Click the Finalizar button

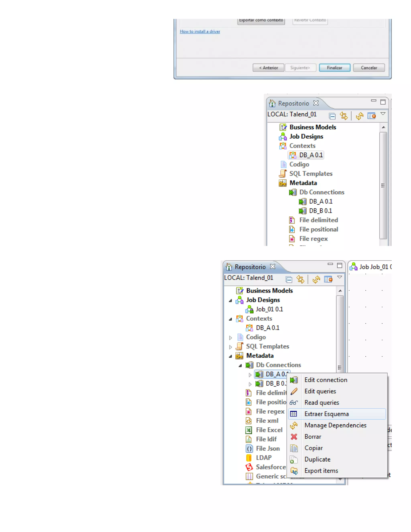pos(334,67)
